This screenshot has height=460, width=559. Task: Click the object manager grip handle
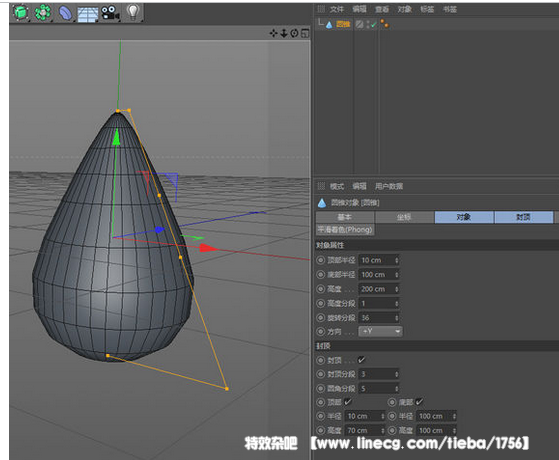click(x=321, y=9)
